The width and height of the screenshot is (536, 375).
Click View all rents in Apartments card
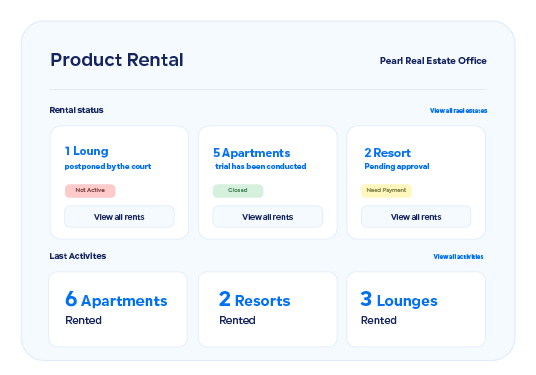pyautogui.click(x=268, y=217)
